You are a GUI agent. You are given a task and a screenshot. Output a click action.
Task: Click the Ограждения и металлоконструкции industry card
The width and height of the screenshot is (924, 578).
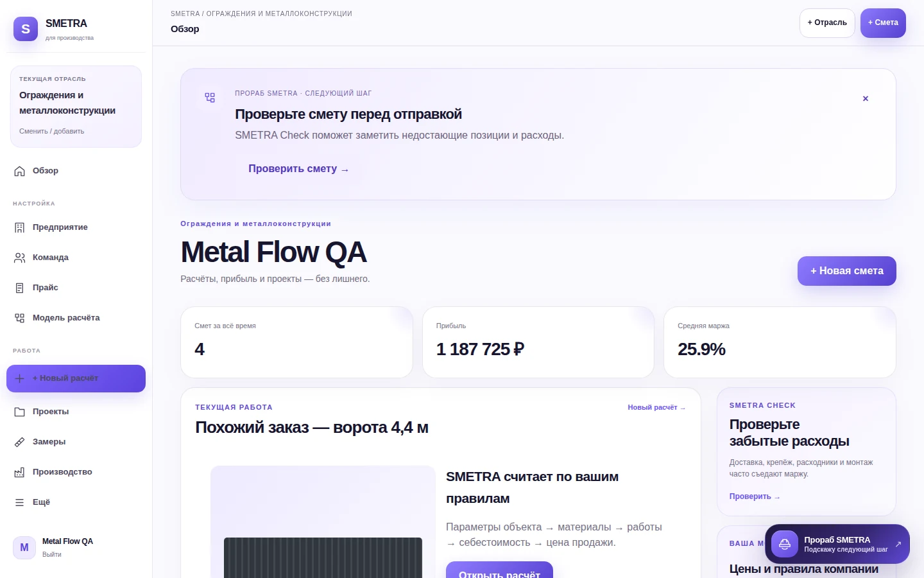tap(76, 107)
